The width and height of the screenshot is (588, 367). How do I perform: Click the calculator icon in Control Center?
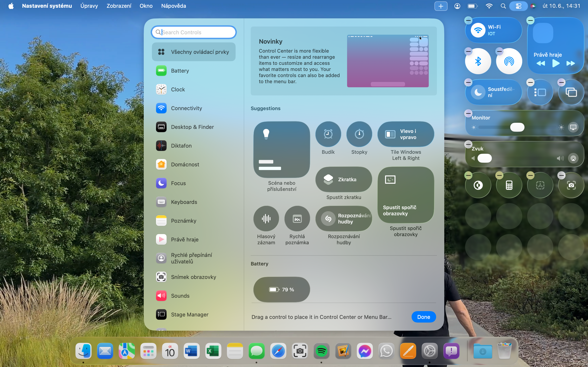tap(509, 186)
